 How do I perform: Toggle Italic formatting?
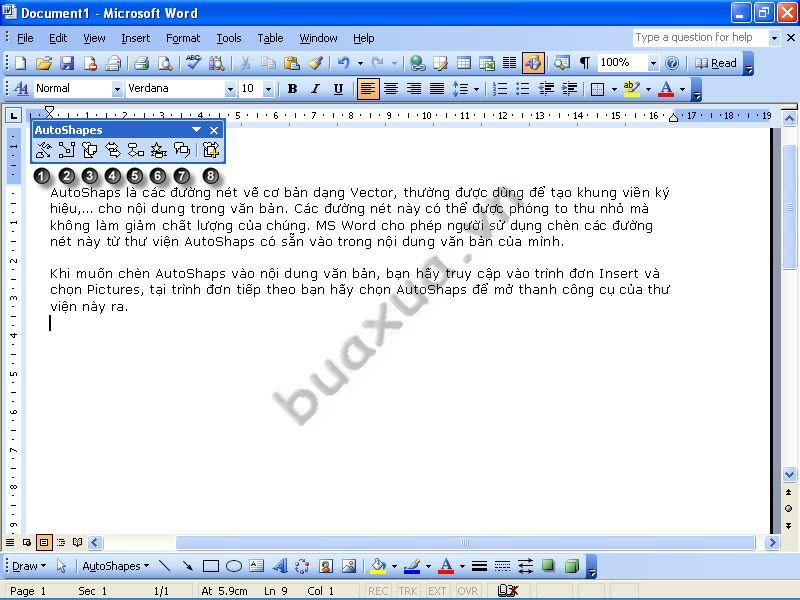[x=315, y=89]
